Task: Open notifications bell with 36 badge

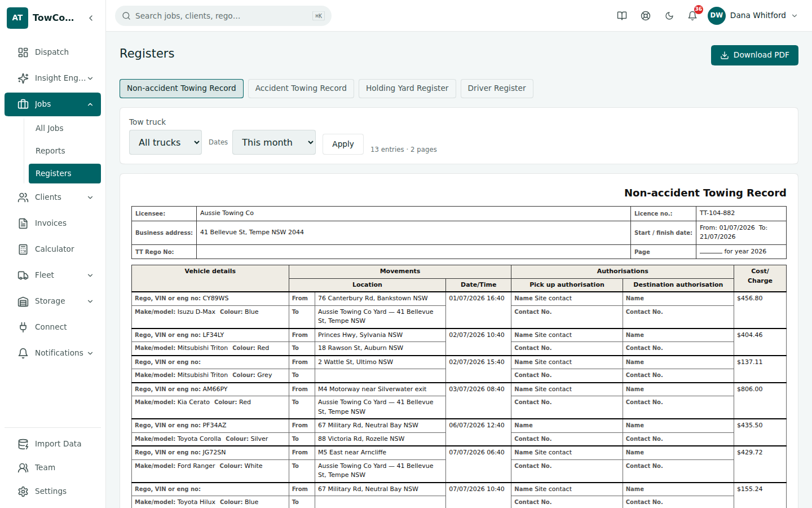Action: click(692, 16)
